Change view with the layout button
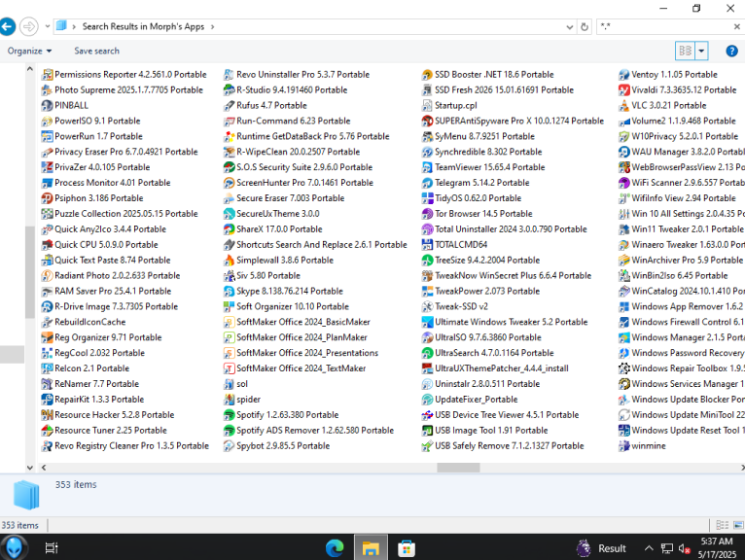 [x=685, y=51]
